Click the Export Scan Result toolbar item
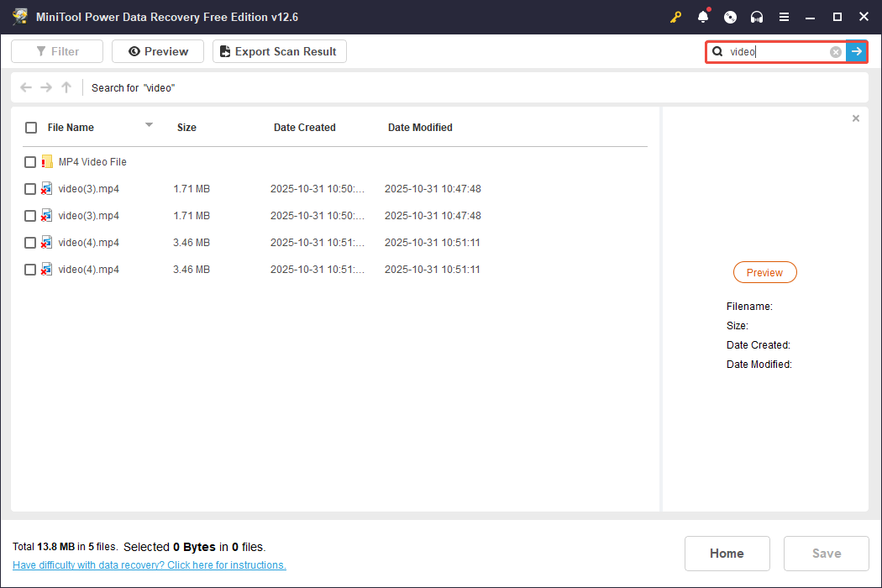 click(x=279, y=51)
